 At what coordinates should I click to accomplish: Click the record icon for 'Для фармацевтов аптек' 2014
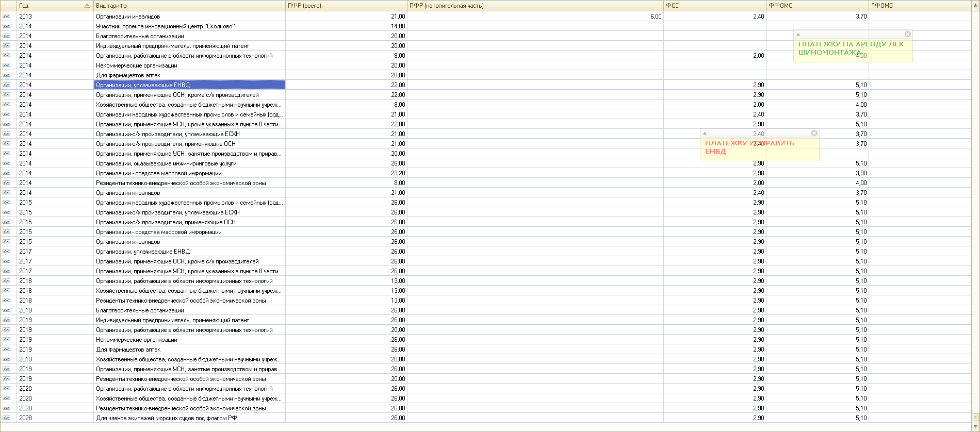tap(6, 75)
